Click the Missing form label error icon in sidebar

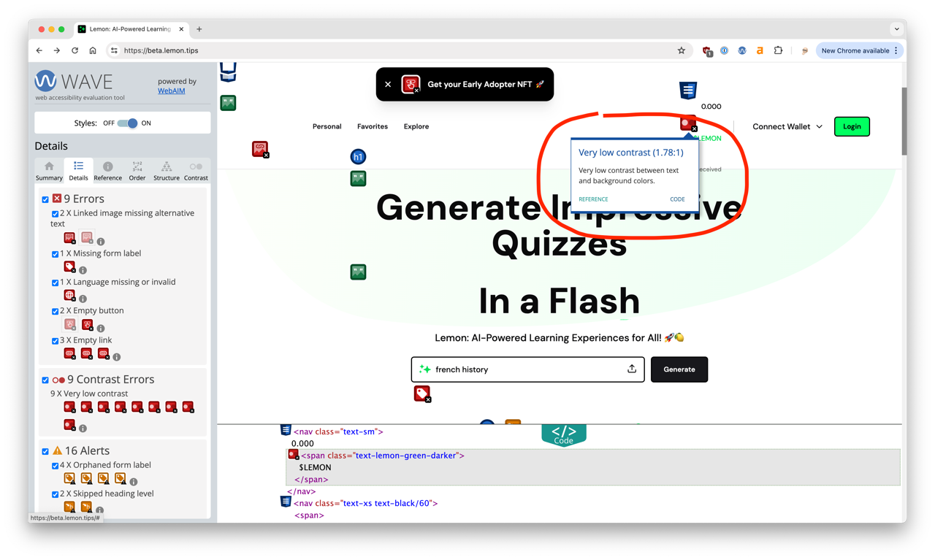click(69, 267)
